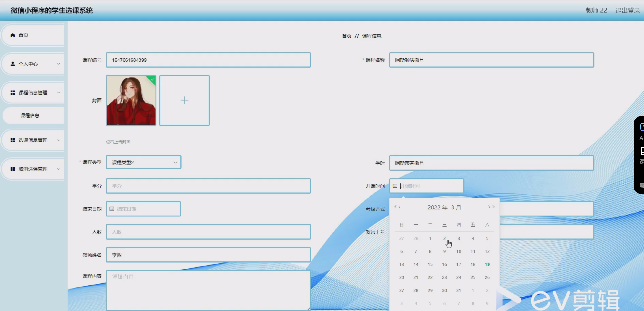The height and width of the screenshot is (311, 644).
Task: Click green checkmark on uploaded cover image
Action: point(153,79)
